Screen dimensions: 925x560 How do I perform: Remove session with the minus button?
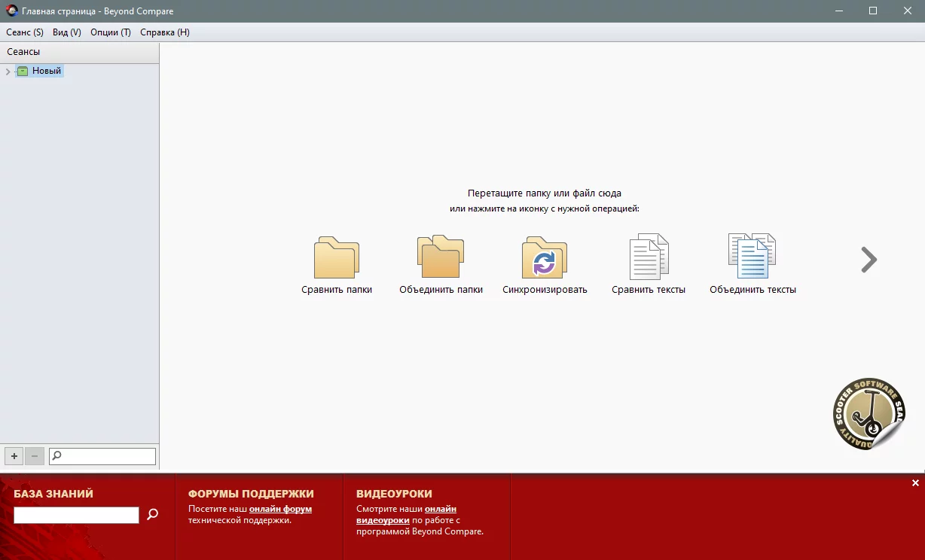[x=35, y=456]
